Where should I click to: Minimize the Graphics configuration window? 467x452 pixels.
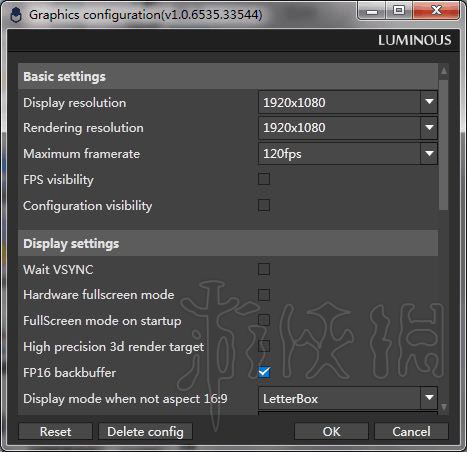tap(372, 11)
